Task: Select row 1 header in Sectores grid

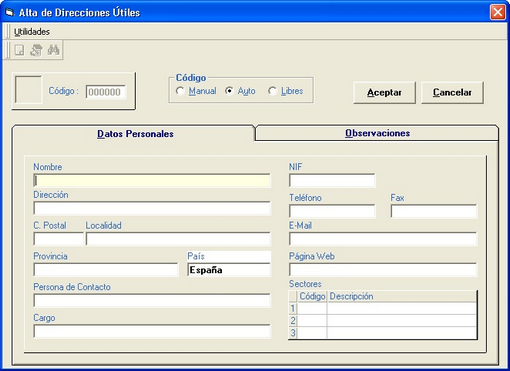Action: [293, 308]
